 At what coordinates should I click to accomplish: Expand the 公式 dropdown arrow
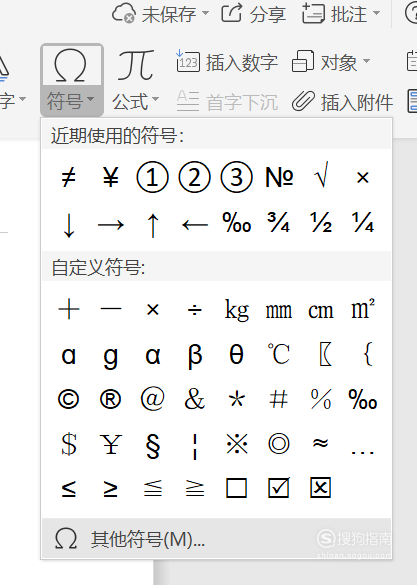tap(155, 100)
